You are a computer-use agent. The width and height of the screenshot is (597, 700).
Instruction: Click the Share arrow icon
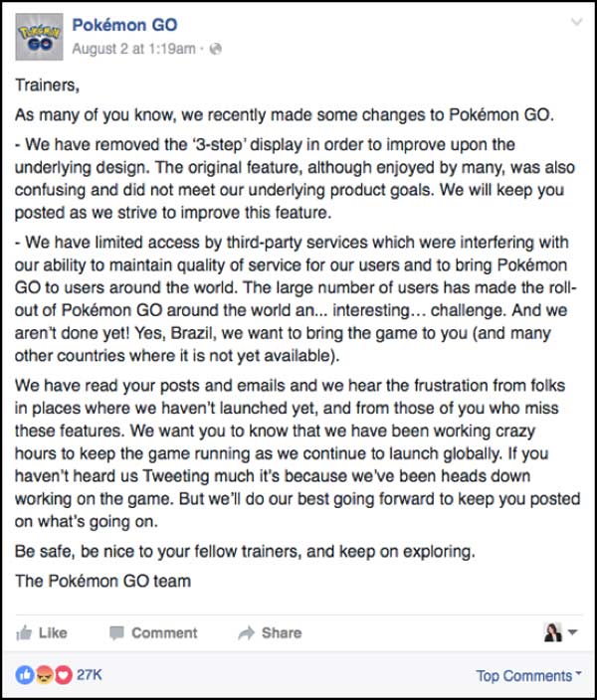(x=247, y=632)
